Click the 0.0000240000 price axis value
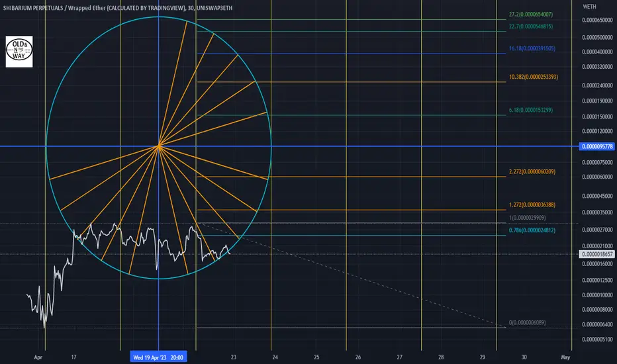Viewport: 617px width, 364px height. coord(597,85)
